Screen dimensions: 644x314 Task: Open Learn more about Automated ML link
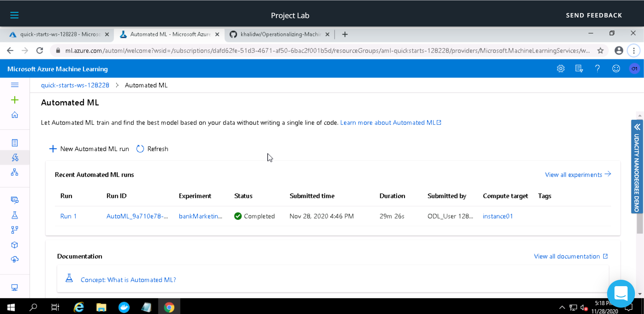pyautogui.click(x=391, y=122)
